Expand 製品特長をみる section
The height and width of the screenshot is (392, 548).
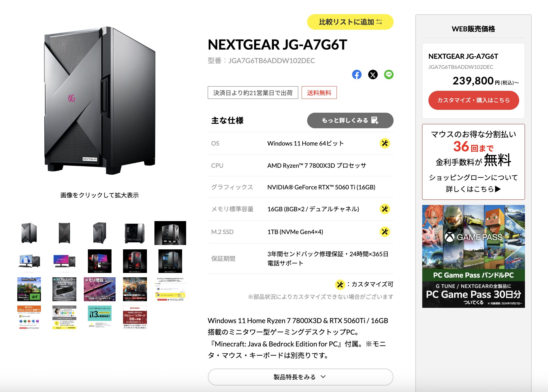pos(301,377)
